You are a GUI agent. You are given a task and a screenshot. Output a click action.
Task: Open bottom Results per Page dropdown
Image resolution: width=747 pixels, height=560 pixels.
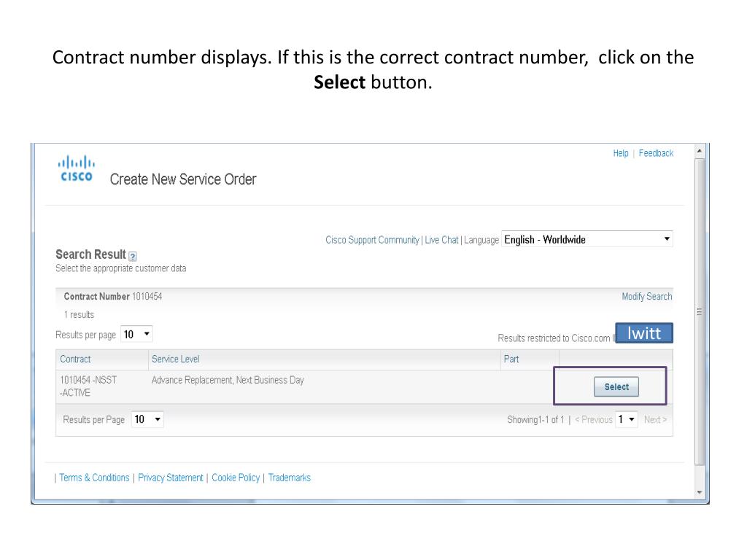point(147,420)
